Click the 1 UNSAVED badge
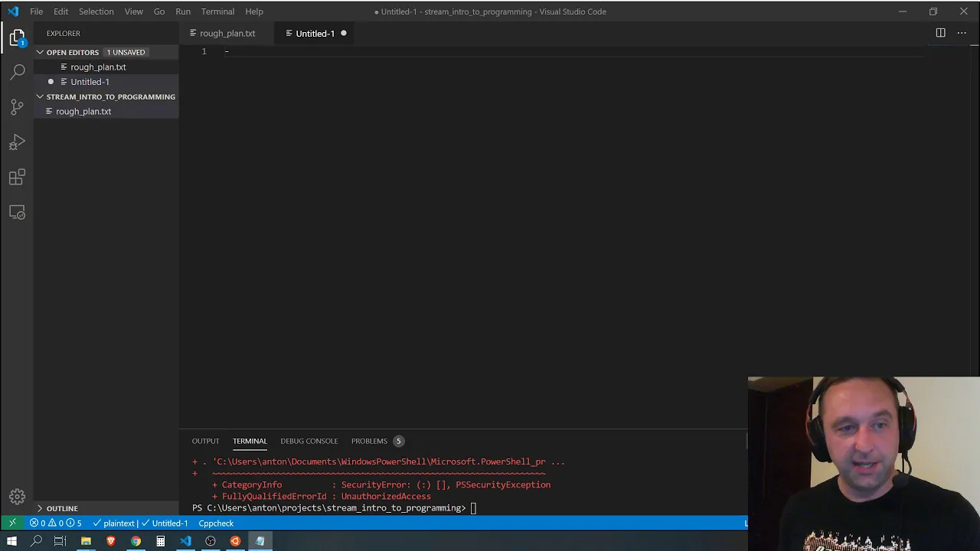Viewport: 980px width, 551px height. [126, 52]
